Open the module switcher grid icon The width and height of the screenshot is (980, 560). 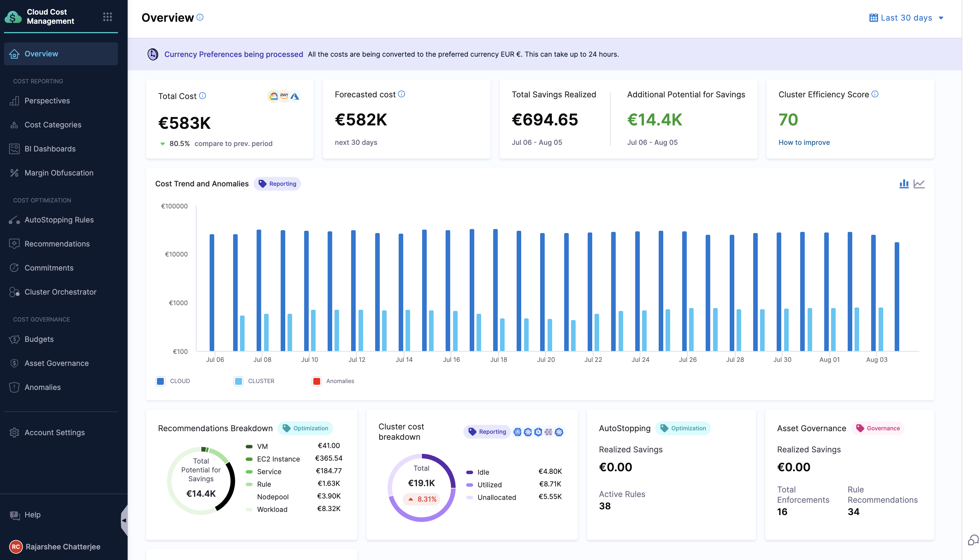pyautogui.click(x=107, y=17)
